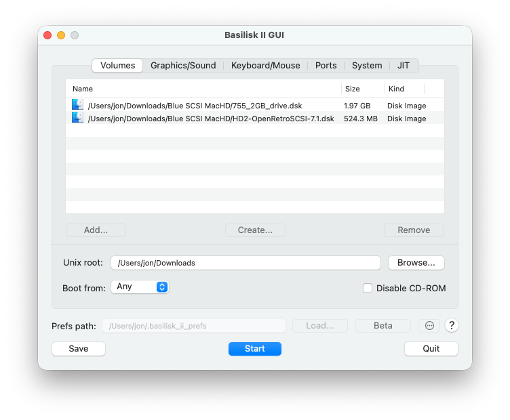Click the yellow minimize window button
510x420 pixels.
coord(61,35)
